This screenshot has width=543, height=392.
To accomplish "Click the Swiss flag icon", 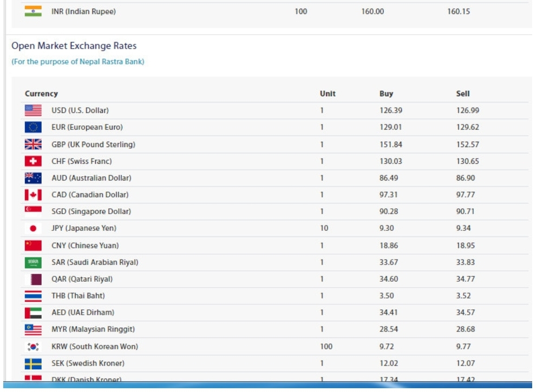I will pos(33,161).
